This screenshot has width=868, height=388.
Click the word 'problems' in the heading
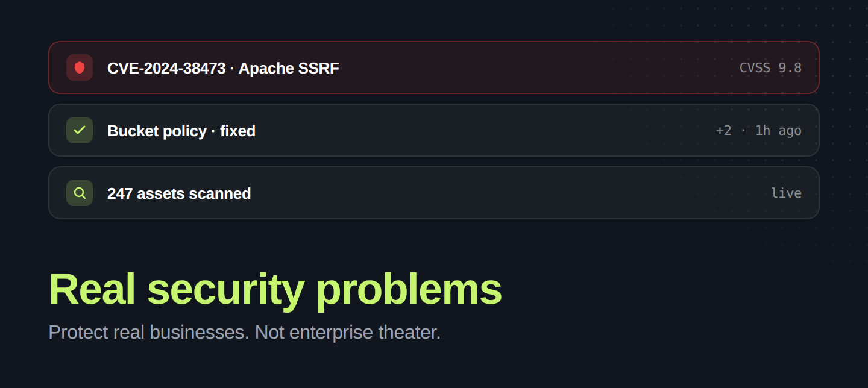tap(409, 289)
